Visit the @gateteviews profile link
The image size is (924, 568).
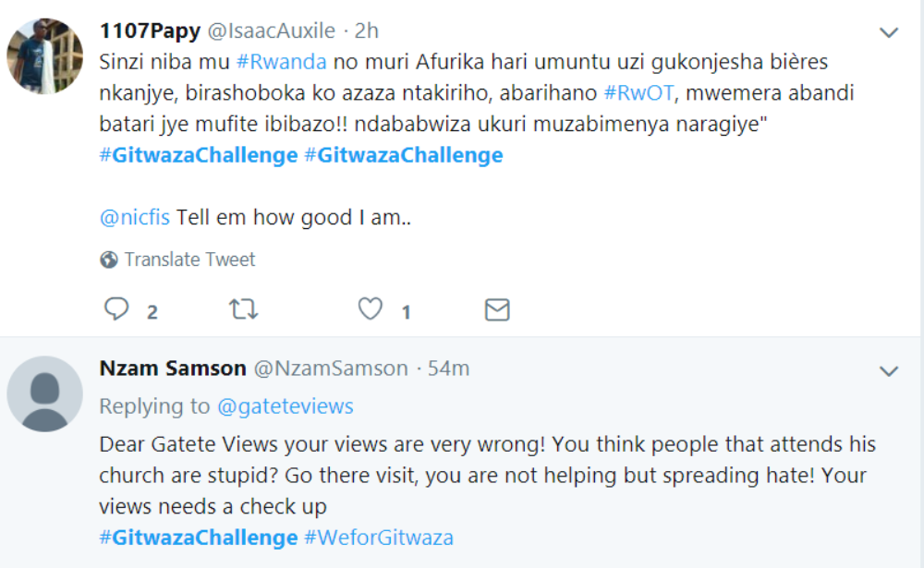point(286,406)
